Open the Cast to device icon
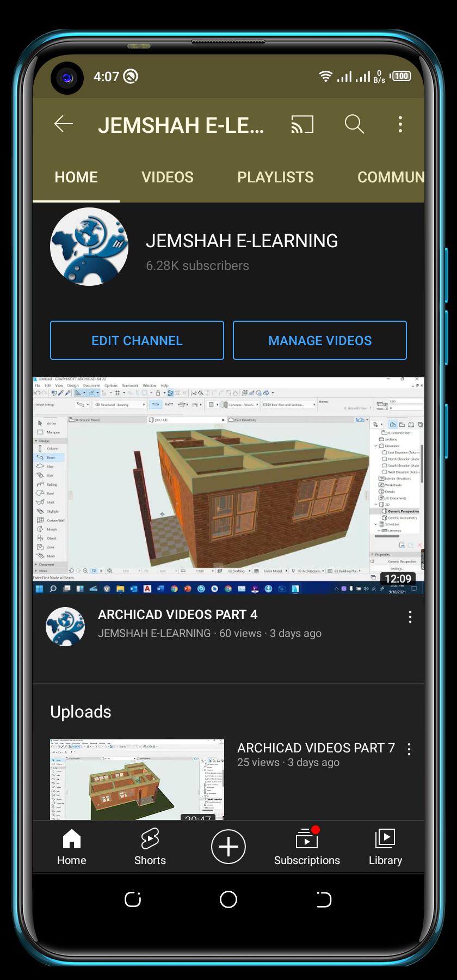This screenshot has height=980, width=457. coord(302,124)
